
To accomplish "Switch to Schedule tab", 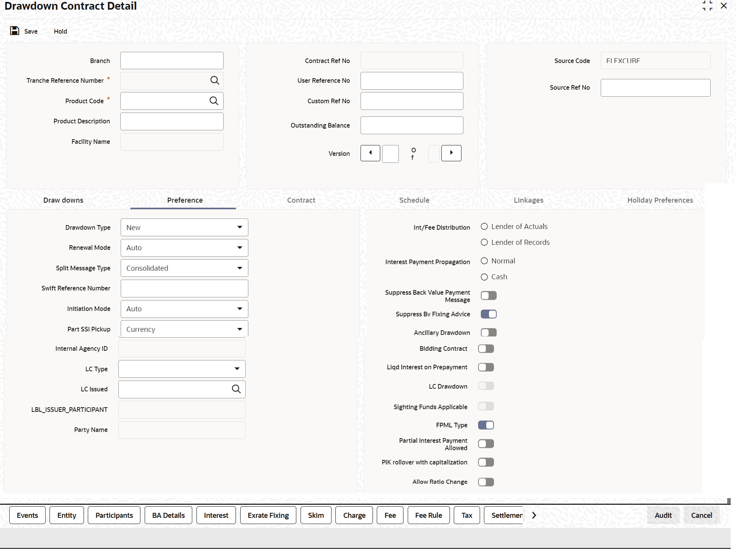I will 414,200.
